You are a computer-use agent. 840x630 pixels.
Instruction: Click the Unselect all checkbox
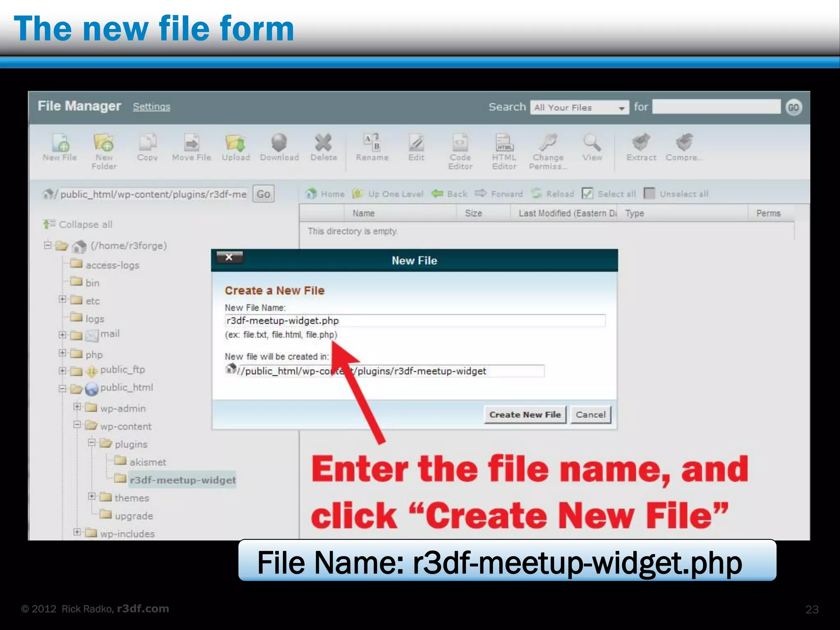[649, 193]
